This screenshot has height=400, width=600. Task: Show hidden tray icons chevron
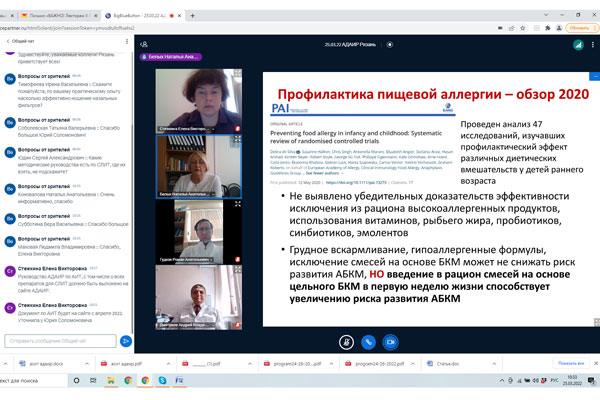coord(502,380)
